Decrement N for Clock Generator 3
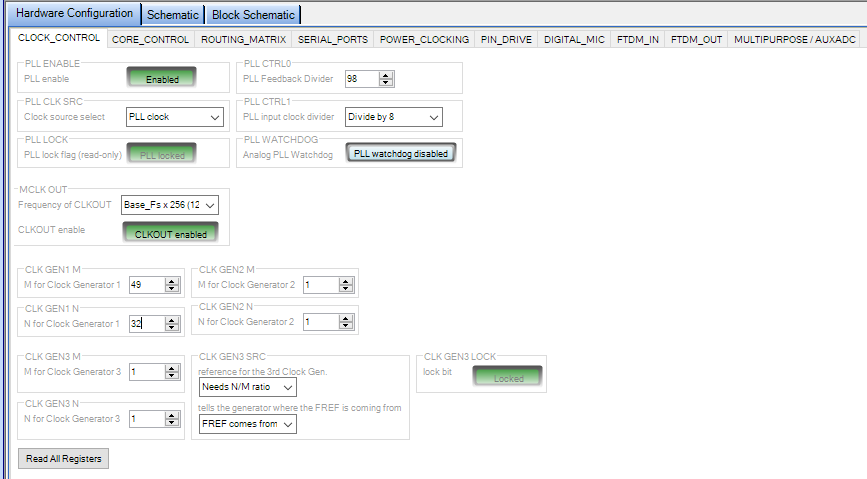The height and width of the screenshot is (479, 867). (x=172, y=422)
